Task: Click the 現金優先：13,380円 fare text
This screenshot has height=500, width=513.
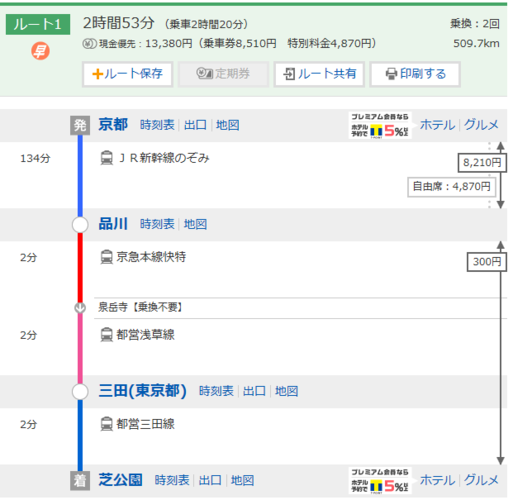Action: (x=146, y=44)
